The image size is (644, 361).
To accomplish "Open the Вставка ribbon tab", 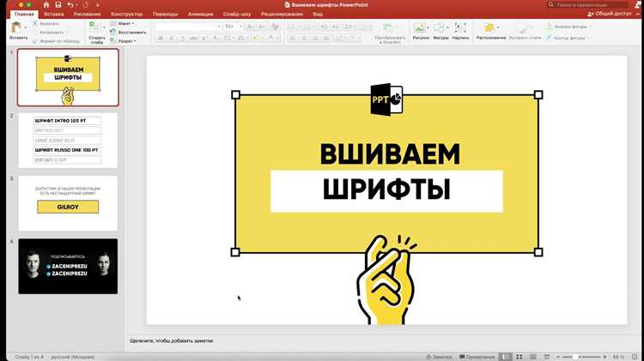I will tap(53, 15).
